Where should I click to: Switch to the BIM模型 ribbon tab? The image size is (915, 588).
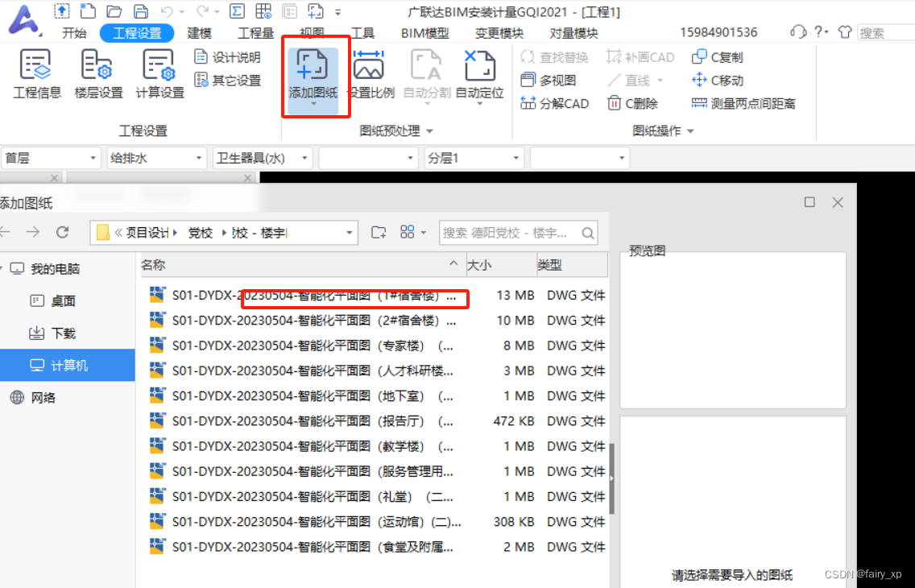coord(425,33)
